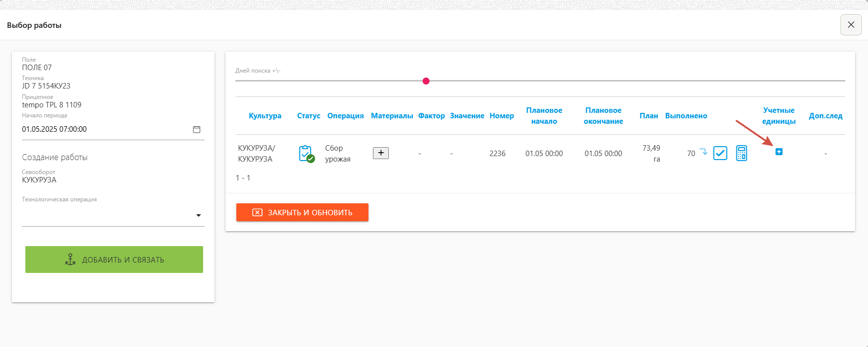Click the Плановое начало column header
Image resolution: width=868 pixels, height=347 pixels.
point(544,116)
